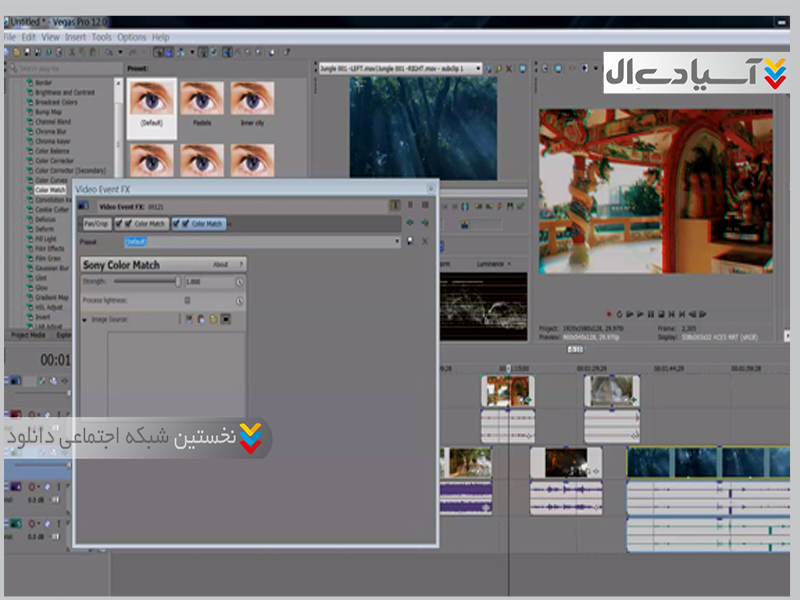Select Chroma Keyer in the plug-in list

[52, 141]
